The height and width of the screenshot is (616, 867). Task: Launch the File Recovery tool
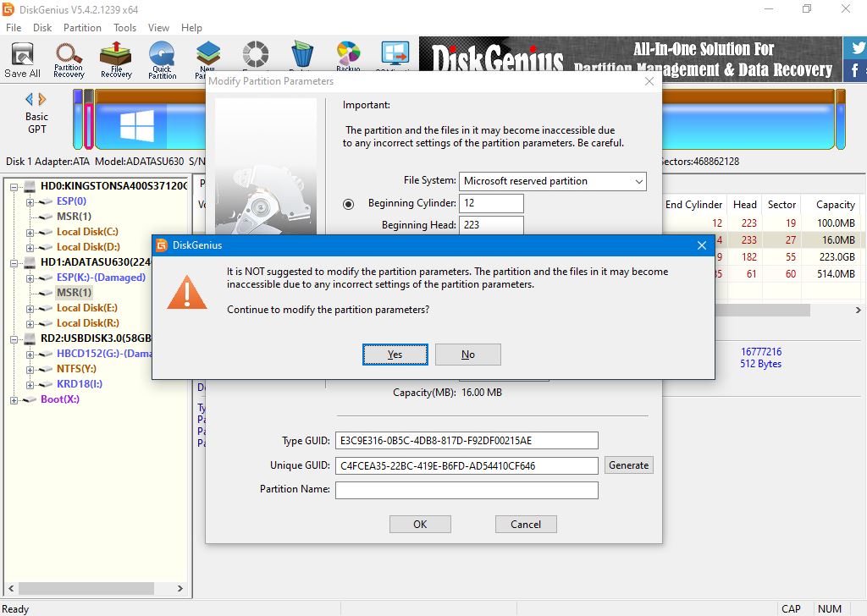click(116, 60)
